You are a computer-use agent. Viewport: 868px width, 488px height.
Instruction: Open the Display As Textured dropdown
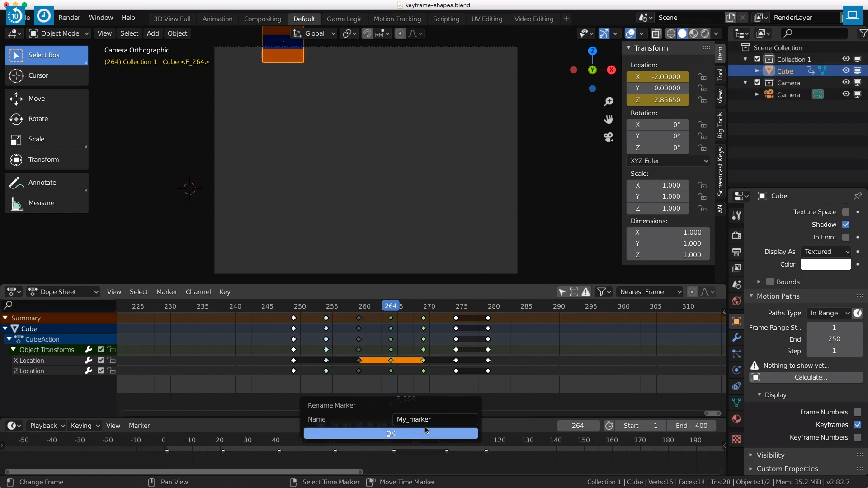click(826, 252)
